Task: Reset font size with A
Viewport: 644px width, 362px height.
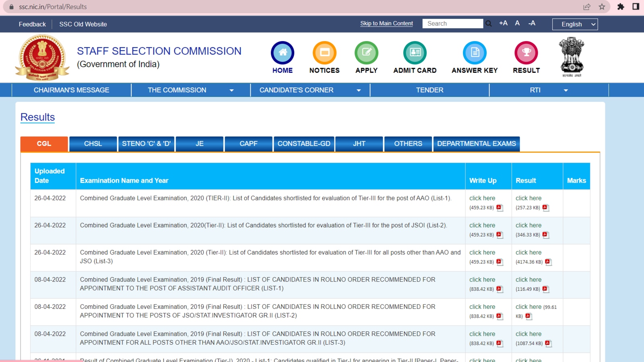Action: 517,23
